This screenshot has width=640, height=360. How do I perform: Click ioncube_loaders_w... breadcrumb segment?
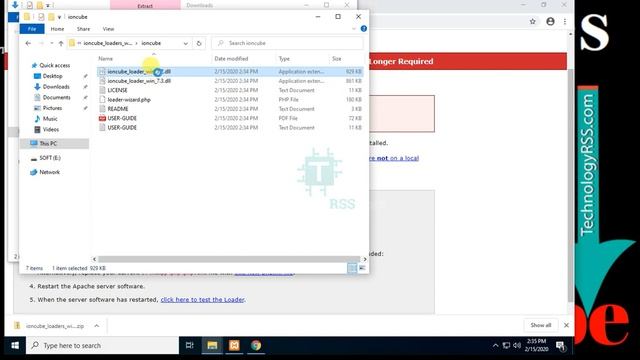click(107, 43)
